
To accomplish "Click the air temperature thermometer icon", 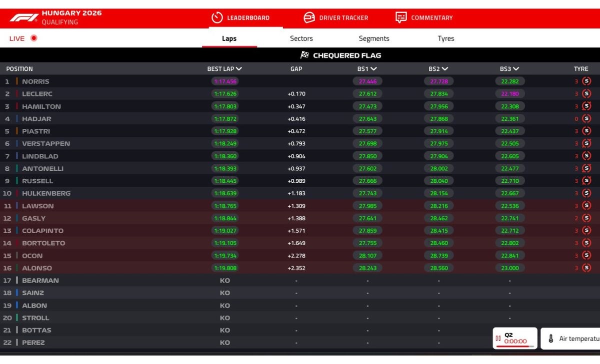I will [x=551, y=339].
